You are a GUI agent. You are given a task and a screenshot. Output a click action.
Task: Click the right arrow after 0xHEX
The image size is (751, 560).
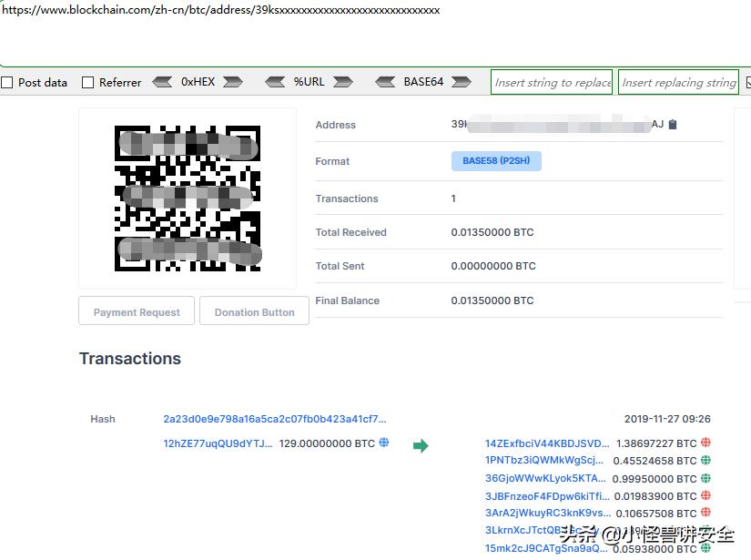tap(233, 82)
